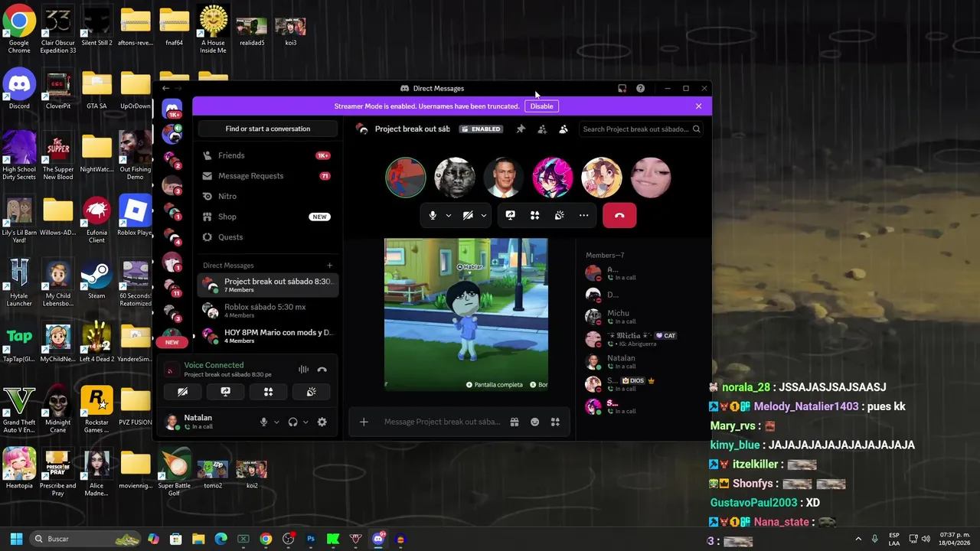
Task: Open apps launcher in message bar
Action: click(x=555, y=422)
